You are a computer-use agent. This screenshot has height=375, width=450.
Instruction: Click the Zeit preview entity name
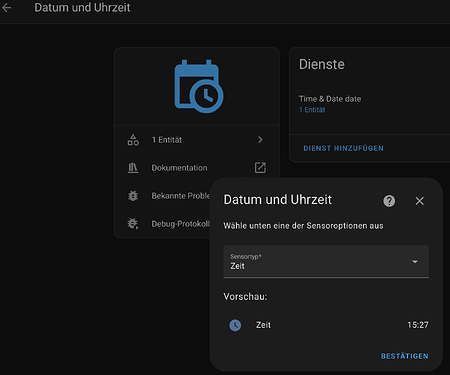(x=263, y=325)
